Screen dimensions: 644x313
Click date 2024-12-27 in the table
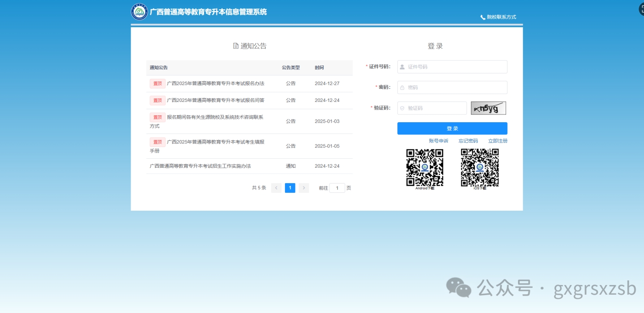click(x=327, y=84)
